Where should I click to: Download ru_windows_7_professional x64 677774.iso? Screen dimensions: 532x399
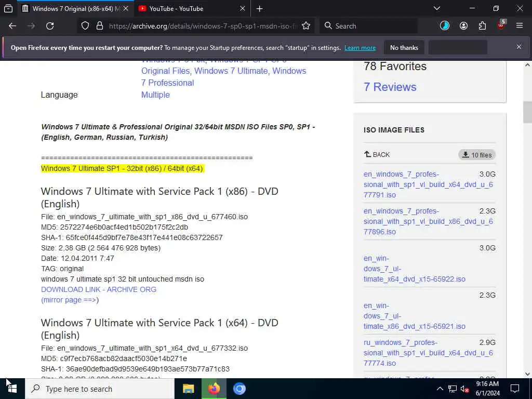(x=428, y=353)
